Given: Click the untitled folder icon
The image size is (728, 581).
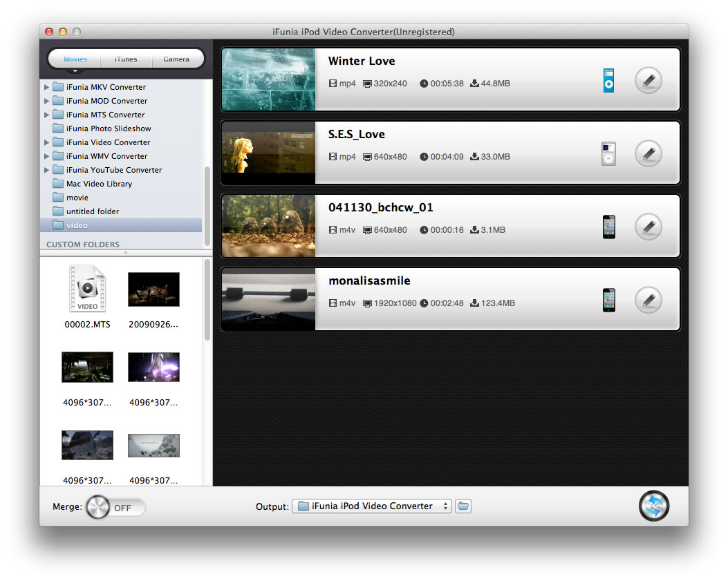Looking at the screenshot, I should (58, 211).
